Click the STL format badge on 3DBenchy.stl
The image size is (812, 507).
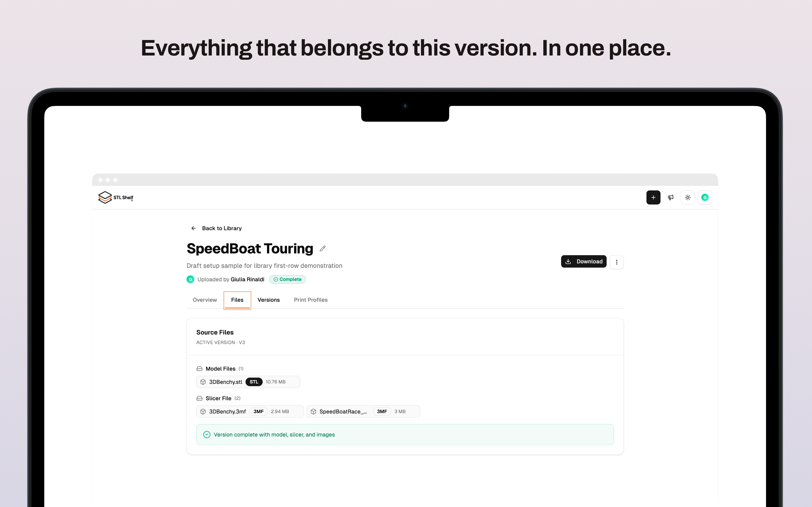coord(254,382)
